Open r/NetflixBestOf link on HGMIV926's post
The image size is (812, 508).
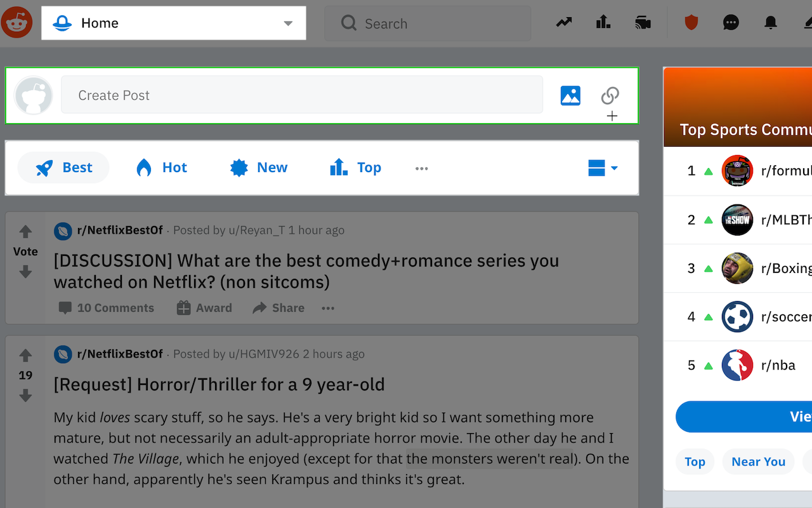click(120, 354)
